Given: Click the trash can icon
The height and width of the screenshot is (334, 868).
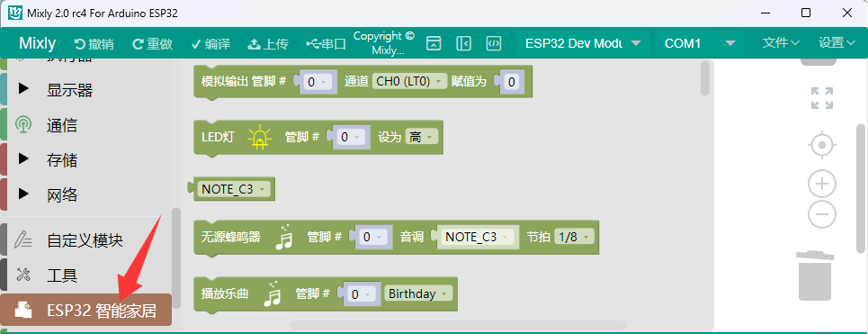Looking at the screenshot, I should 814,275.
